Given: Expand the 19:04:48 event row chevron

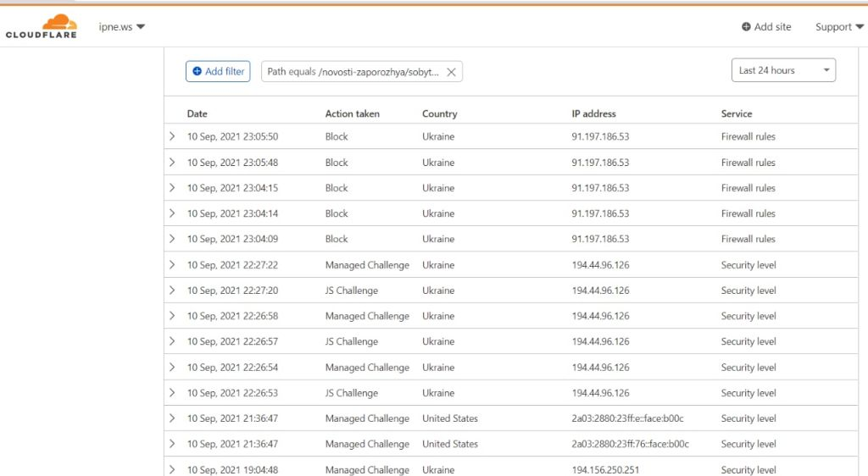Looking at the screenshot, I should point(172,469).
